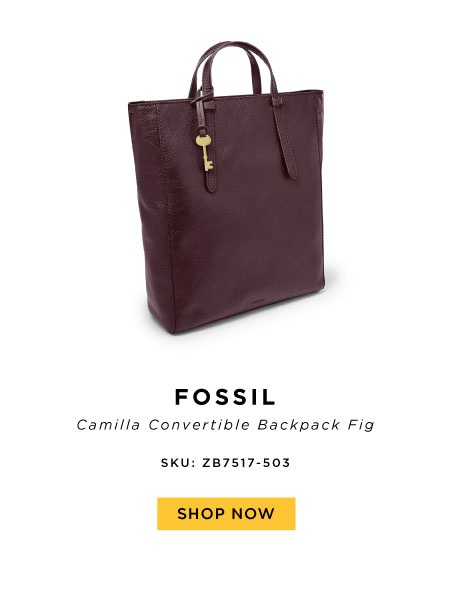
Task: Click the right leather strap tab on bag
Action: click(x=285, y=138)
